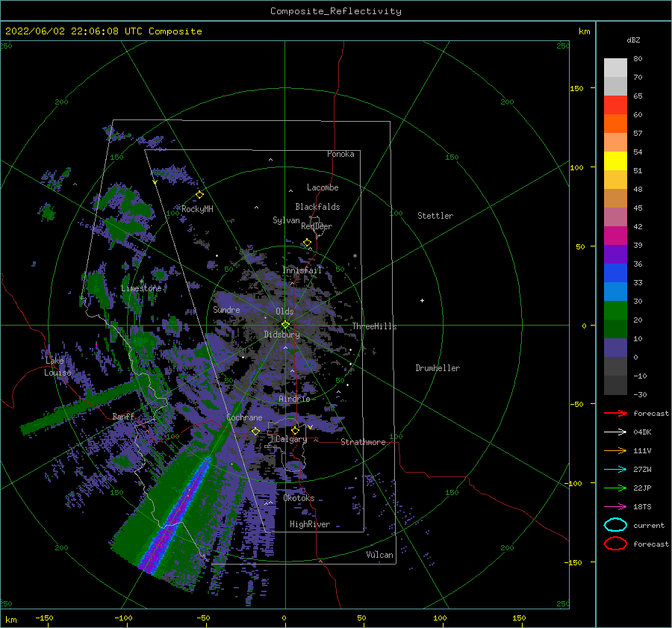Click the -150 tick on bottom axis

point(44,618)
